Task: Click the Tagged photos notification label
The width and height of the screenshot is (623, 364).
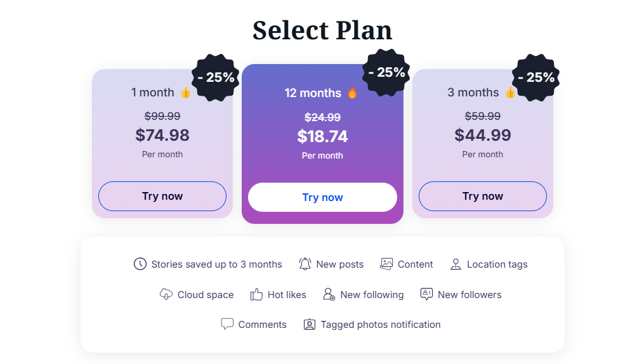Action: pos(381,324)
